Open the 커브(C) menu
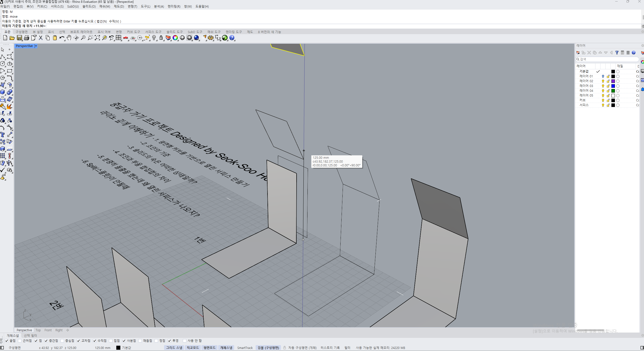 pos(42,7)
